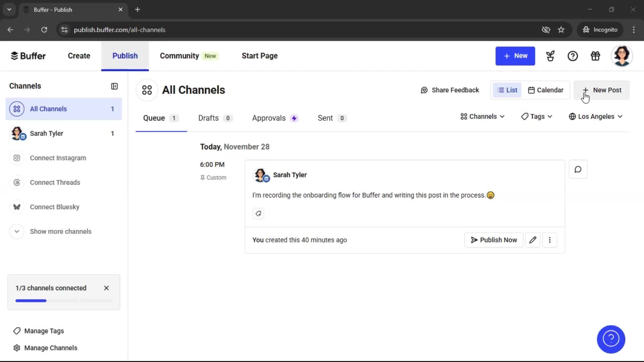Select the List view toggle

(507, 90)
